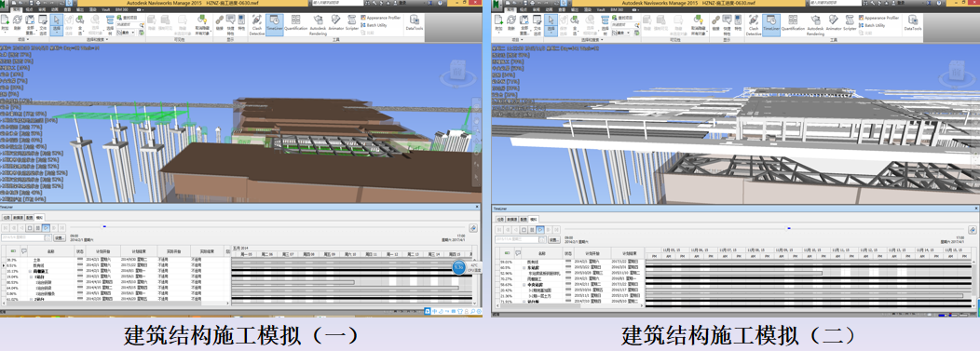Toggle the TimeLiner tool in the (一) window

pyautogui.click(x=275, y=24)
